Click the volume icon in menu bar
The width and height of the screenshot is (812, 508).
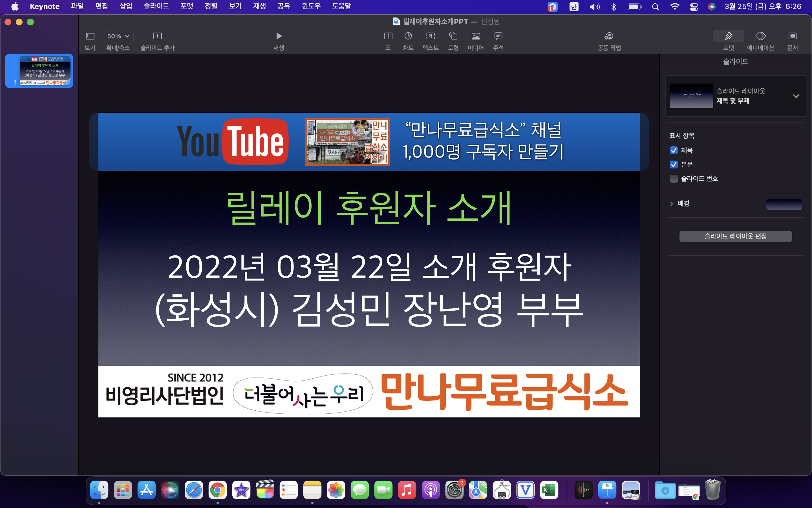(x=595, y=7)
